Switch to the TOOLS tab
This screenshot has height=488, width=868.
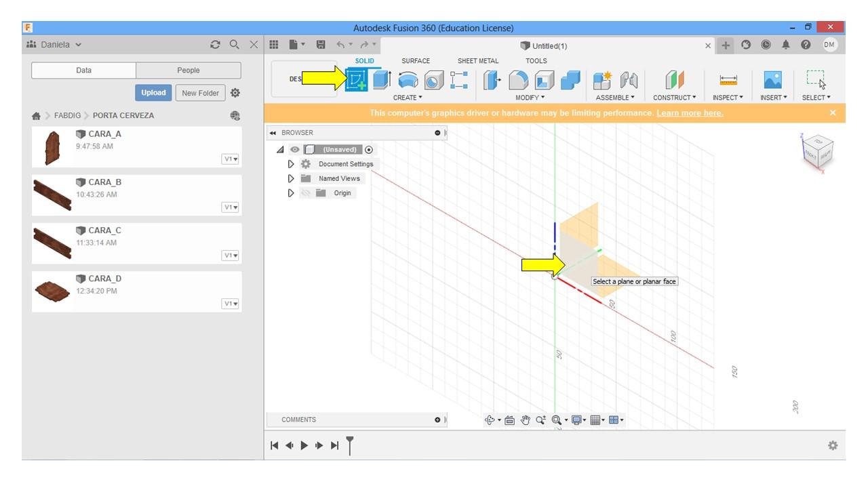tap(536, 61)
